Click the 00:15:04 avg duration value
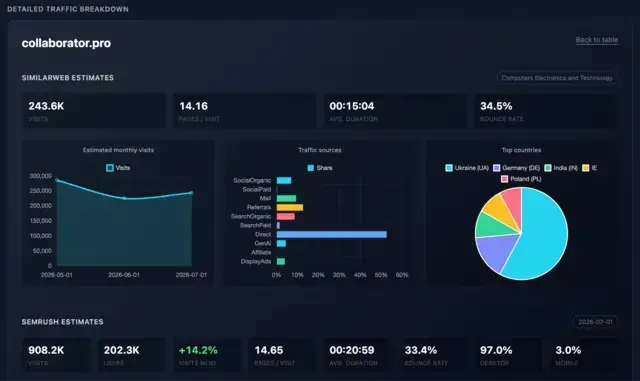640x381 pixels. click(352, 106)
